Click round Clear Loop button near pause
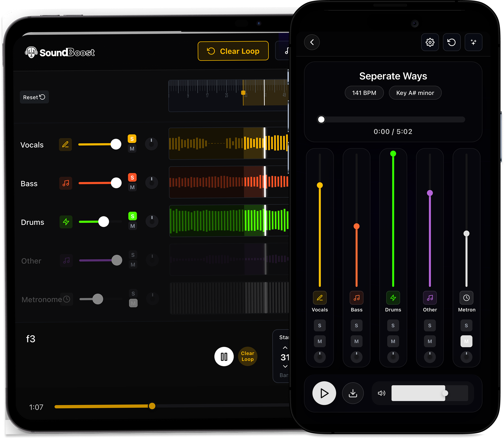The width and height of the screenshot is (504, 439). pos(247,356)
